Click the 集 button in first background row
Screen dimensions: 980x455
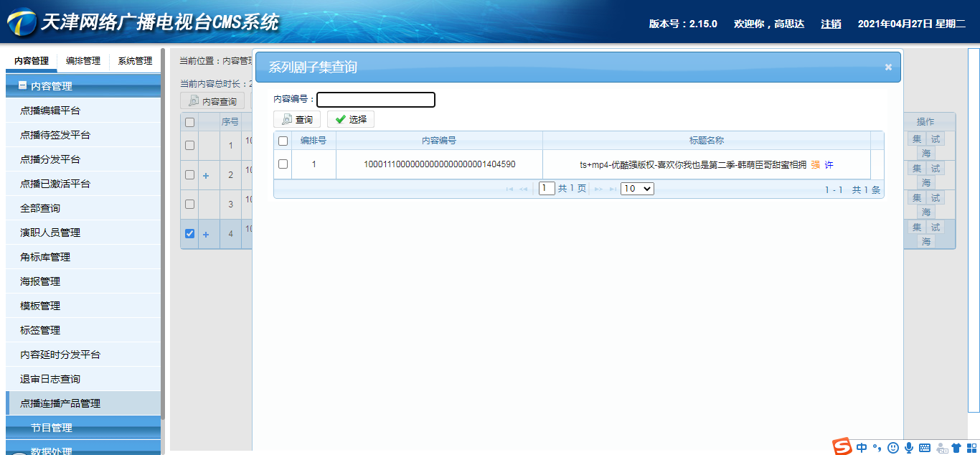pyautogui.click(x=917, y=139)
